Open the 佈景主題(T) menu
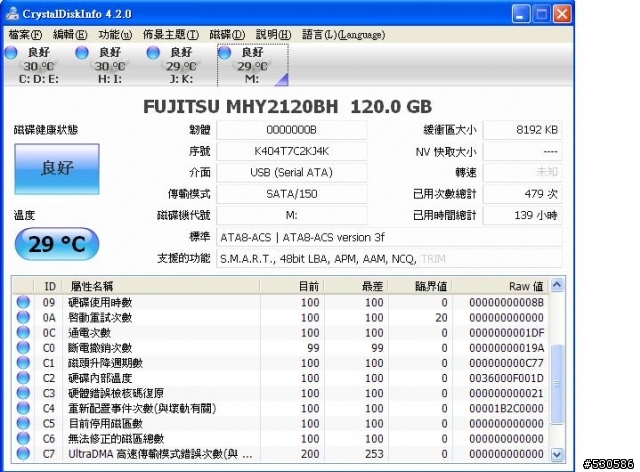The image size is (640, 472). point(171,35)
